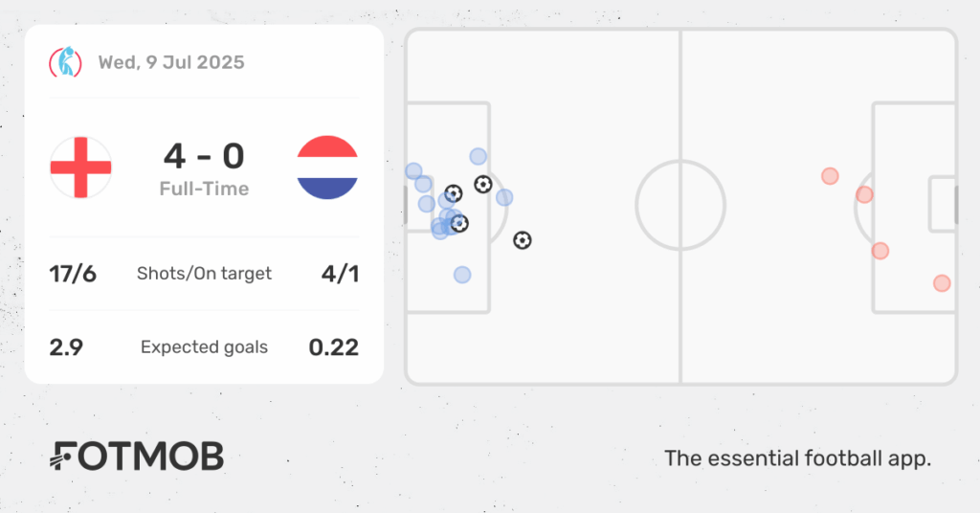Click the essential football app tagline
This screenshot has width=980, height=513.
(797, 458)
